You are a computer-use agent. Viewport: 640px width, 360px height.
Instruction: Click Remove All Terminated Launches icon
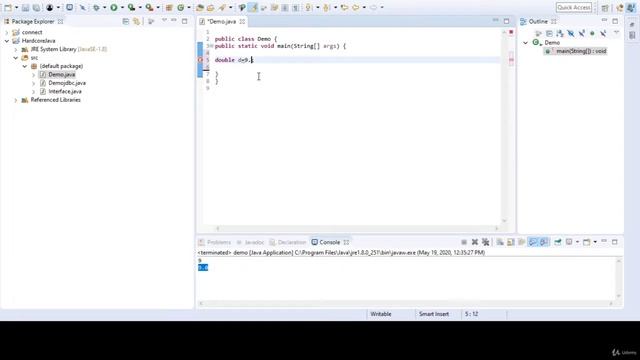[x=485, y=242]
